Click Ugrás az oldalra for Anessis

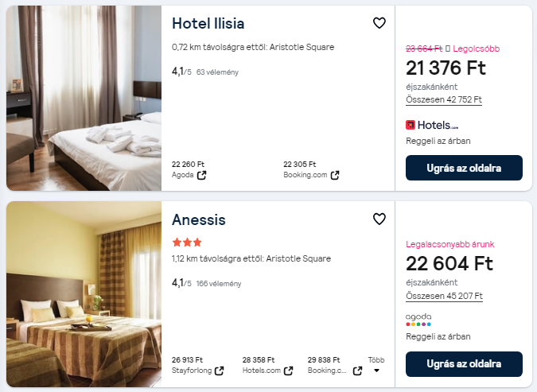click(x=464, y=363)
